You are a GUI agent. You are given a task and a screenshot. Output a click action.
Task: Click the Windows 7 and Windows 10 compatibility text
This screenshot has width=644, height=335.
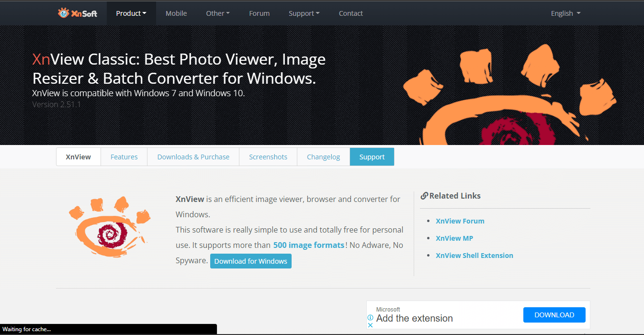coord(138,93)
